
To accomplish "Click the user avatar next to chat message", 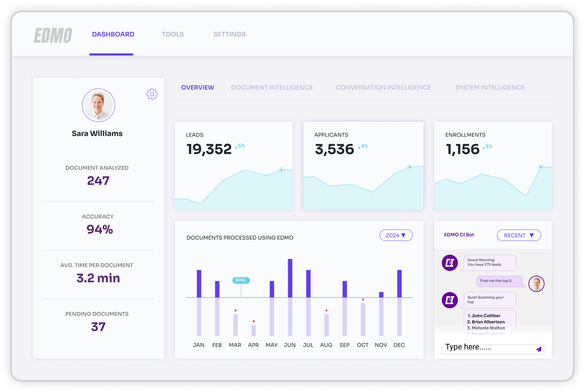I will pos(536,284).
